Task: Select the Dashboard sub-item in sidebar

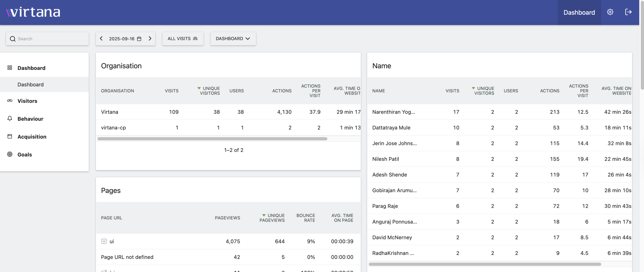Action: click(44, 84)
